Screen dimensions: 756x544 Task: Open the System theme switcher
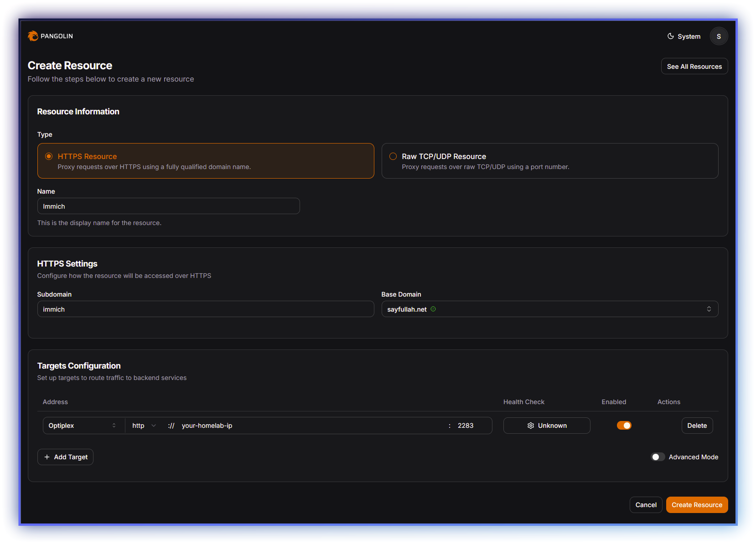[x=684, y=36]
